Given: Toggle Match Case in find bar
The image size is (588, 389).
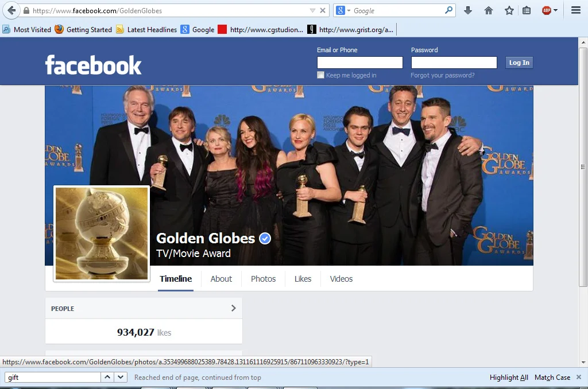Looking at the screenshot, I should pos(552,378).
